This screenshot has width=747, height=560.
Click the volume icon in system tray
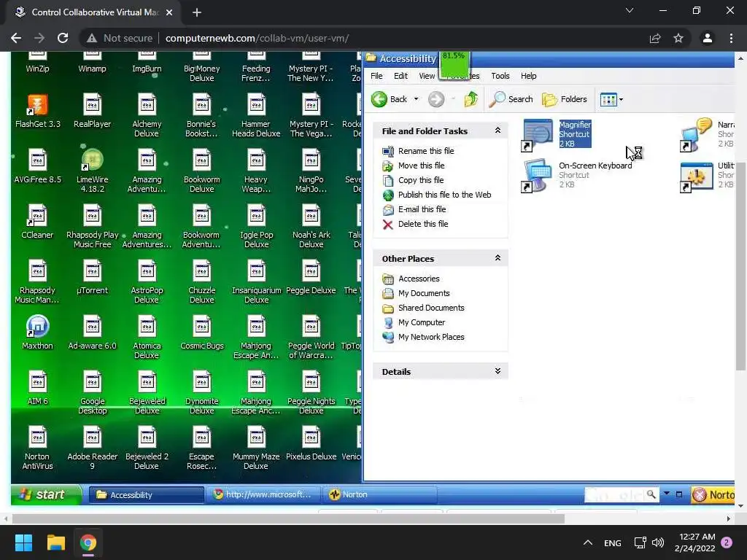point(658,542)
